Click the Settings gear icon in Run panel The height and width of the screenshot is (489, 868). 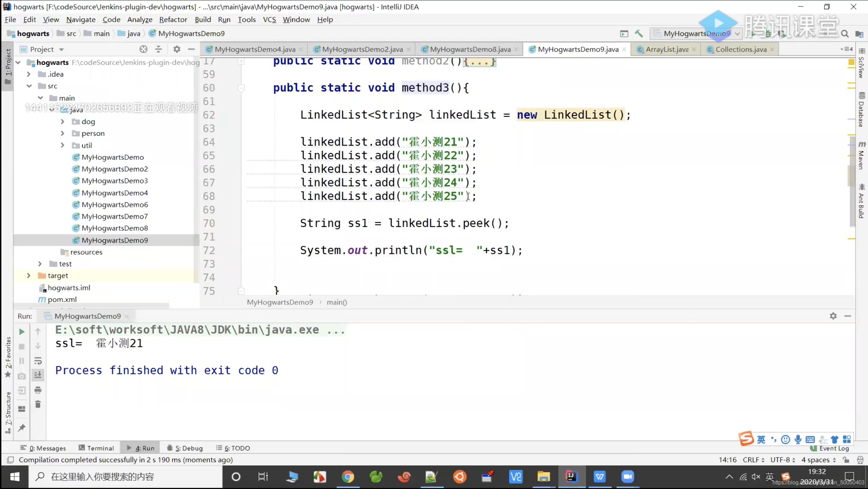[833, 316]
